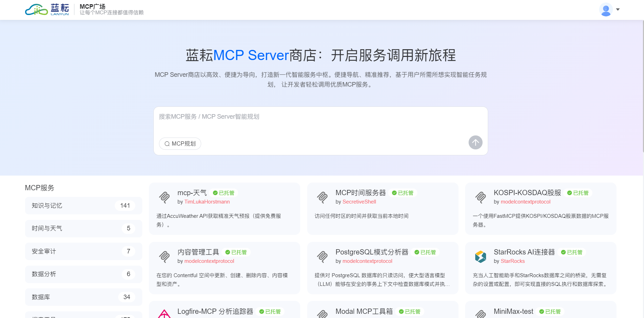The height and width of the screenshot is (318, 644).
Task: Open author SecretiveShell link
Action: 359,202
